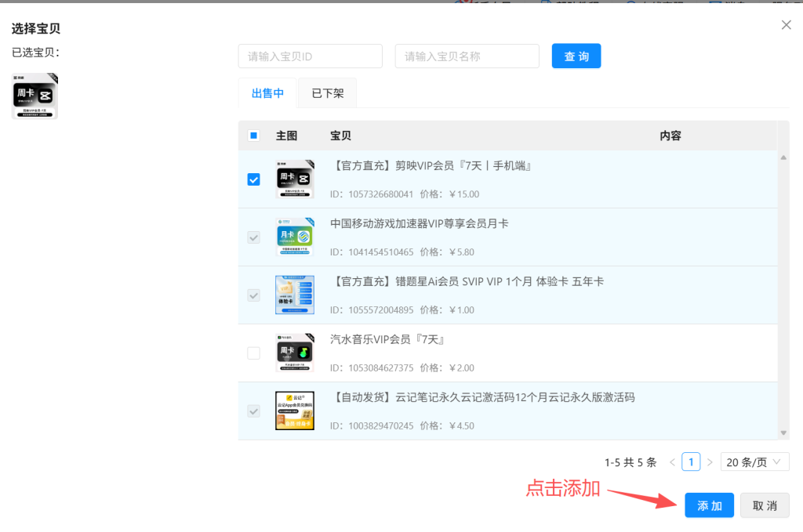Click the list scrollbar down arrow

coord(783,433)
